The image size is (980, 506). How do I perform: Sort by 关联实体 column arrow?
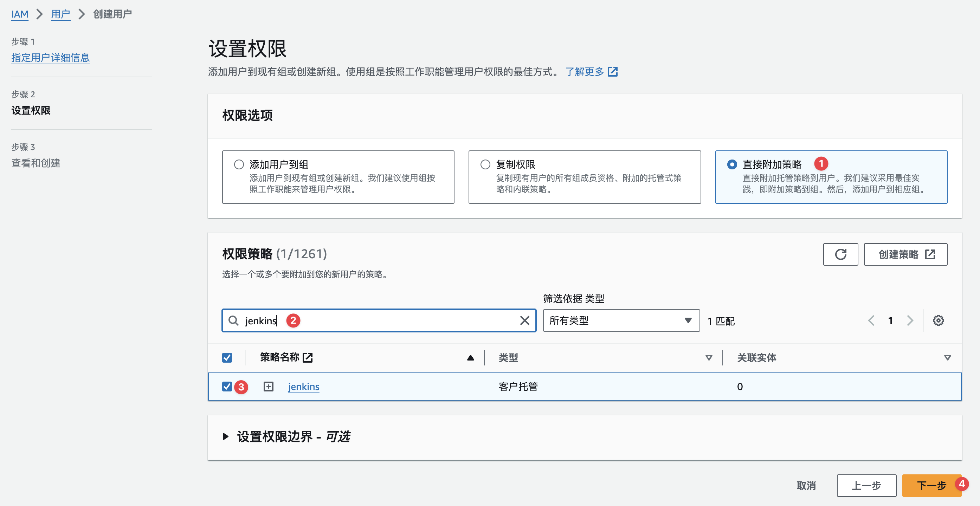947,357
